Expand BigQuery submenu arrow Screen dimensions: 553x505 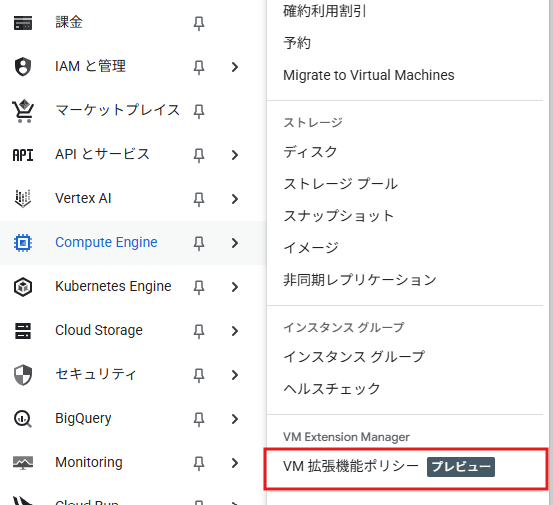tap(235, 419)
